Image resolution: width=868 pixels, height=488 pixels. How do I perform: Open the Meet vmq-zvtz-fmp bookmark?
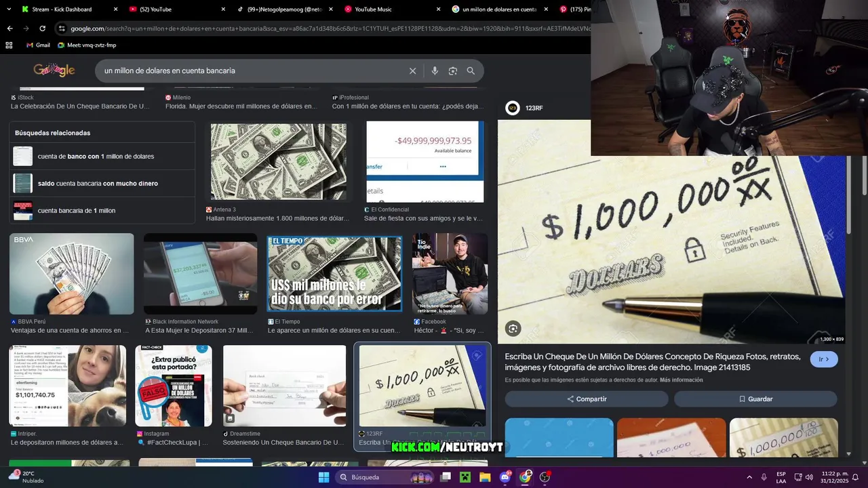[x=87, y=45]
